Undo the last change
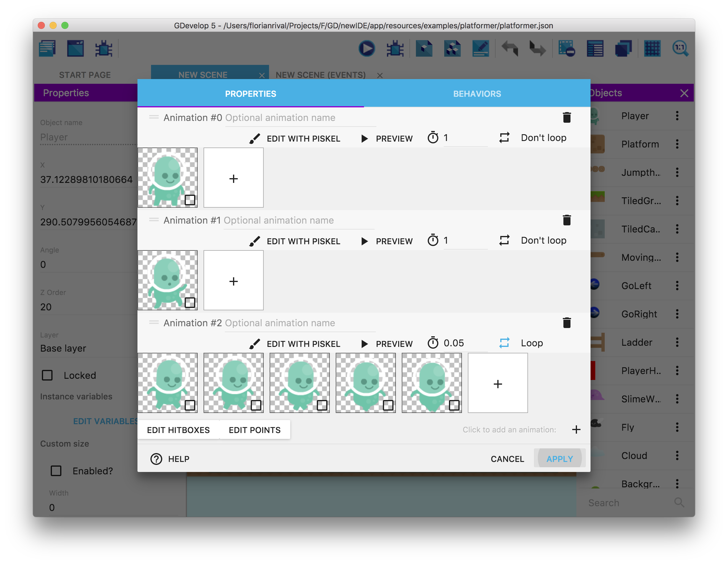Screen dimensions: 728x564 click(x=510, y=49)
